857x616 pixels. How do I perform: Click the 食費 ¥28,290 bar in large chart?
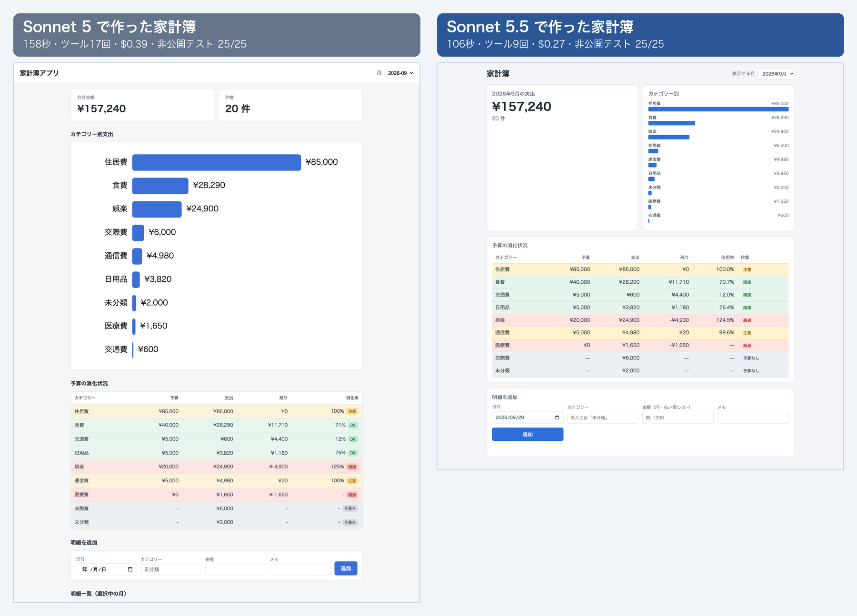point(160,186)
